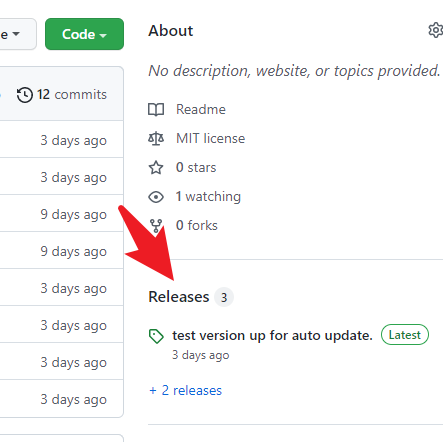
Task: View the 0 stars link
Action: [196, 167]
